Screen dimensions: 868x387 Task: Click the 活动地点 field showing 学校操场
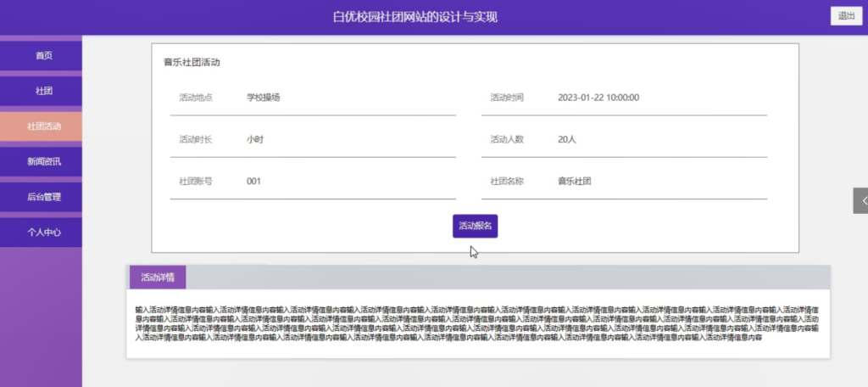click(313, 98)
